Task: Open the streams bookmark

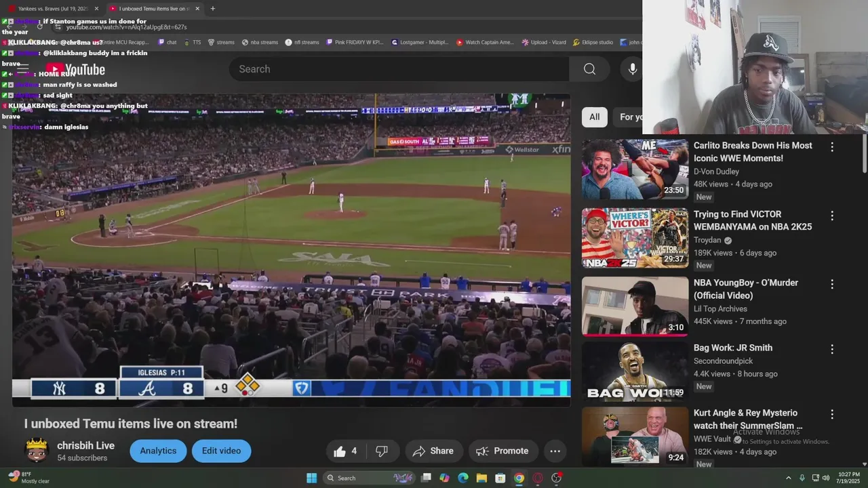Action: [x=220, y=42]
